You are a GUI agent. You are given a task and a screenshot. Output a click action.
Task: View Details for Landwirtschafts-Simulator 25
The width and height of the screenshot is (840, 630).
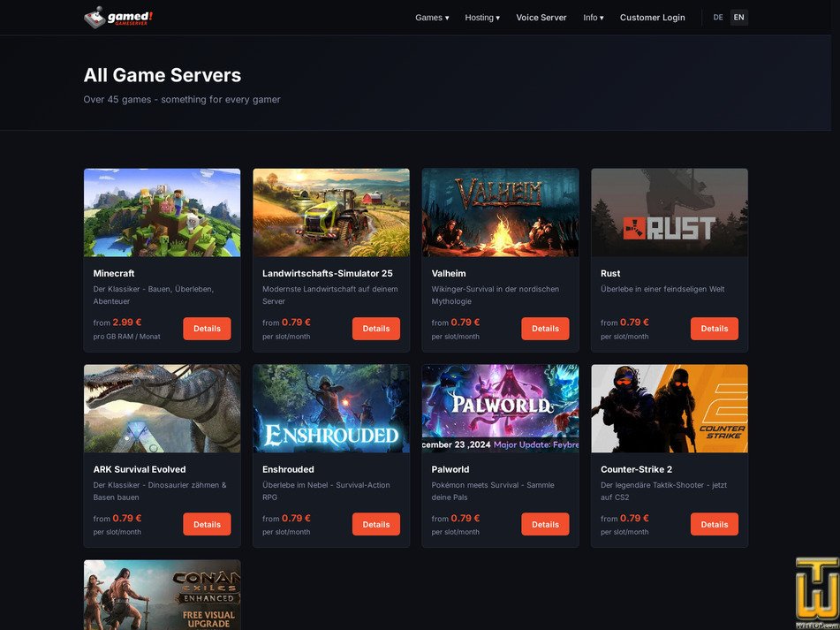376,329
